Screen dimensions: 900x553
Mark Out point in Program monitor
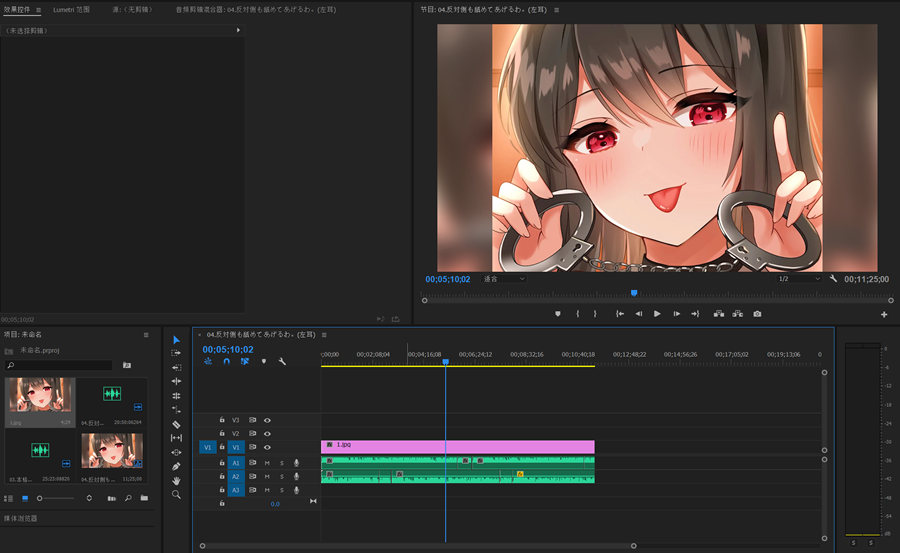coord(595,314)
